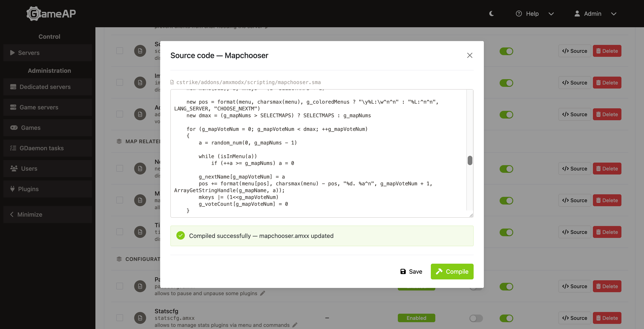
Task: Open Source for the pause plugins row
Action: tap(575, 286)
